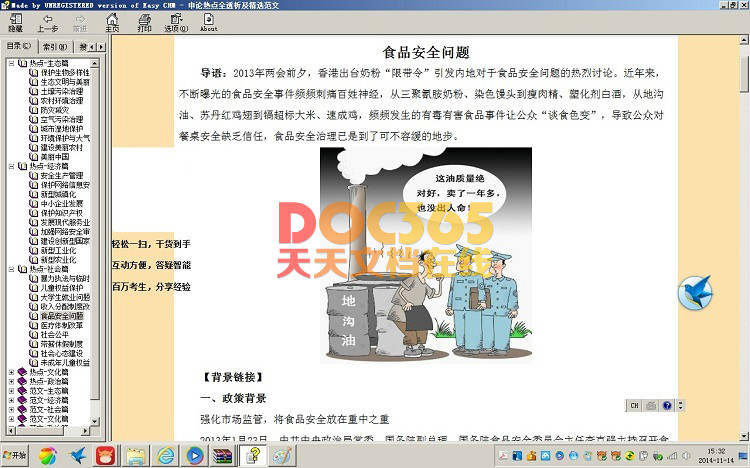Viewport: 750px width, 468px height.
Task: Open the 美丽中国 topic
Action: coord(55,157)
